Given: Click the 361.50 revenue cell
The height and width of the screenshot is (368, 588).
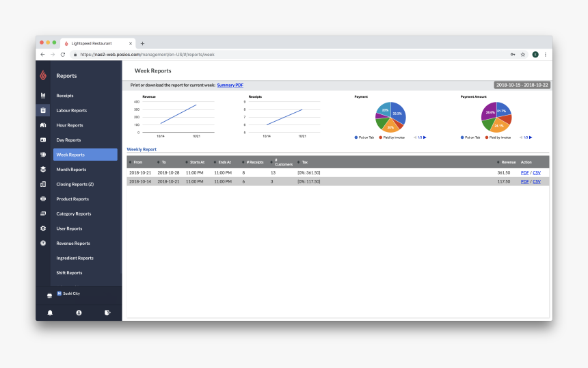Looking at the screenshot, I should pyautogui.click(x=504, y=173).
